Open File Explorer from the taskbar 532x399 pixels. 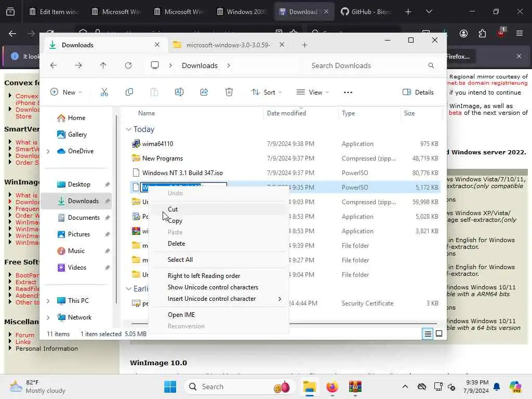click(310, 387)
